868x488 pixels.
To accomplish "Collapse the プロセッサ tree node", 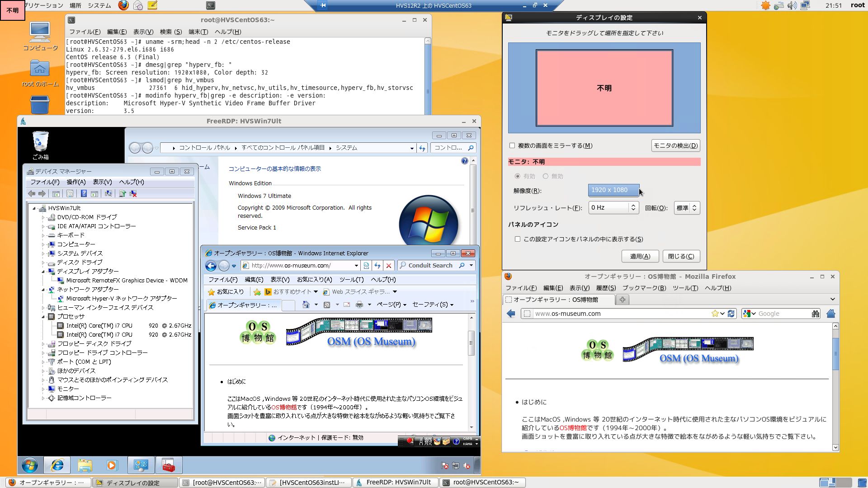I will click(43, 317).
